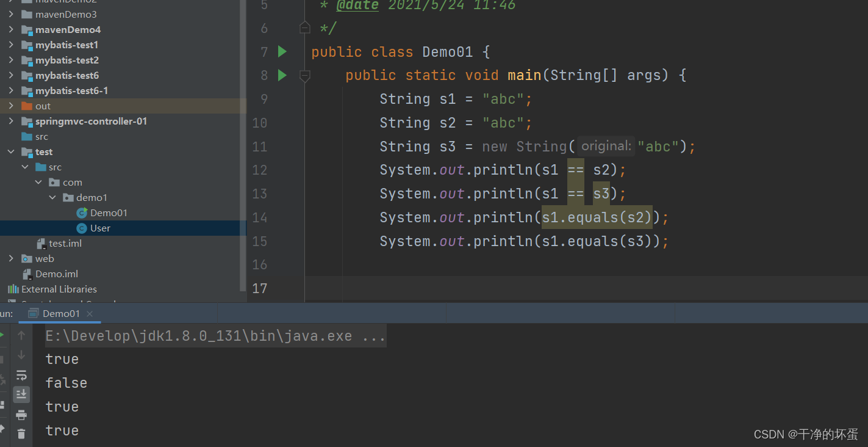This screenshot has width=868, height=447.
Task: Click the web folder icon
Action: [x=27, y=259]
